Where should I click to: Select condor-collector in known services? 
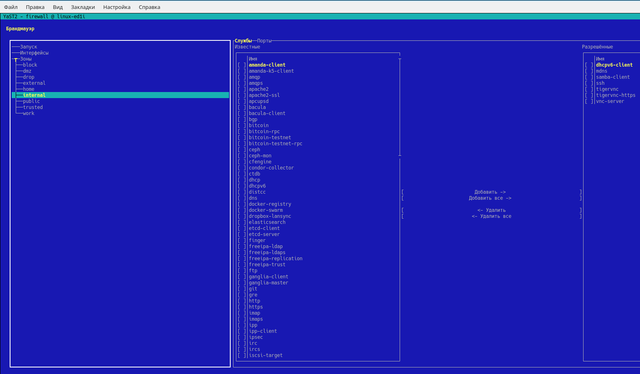[271, 168]
